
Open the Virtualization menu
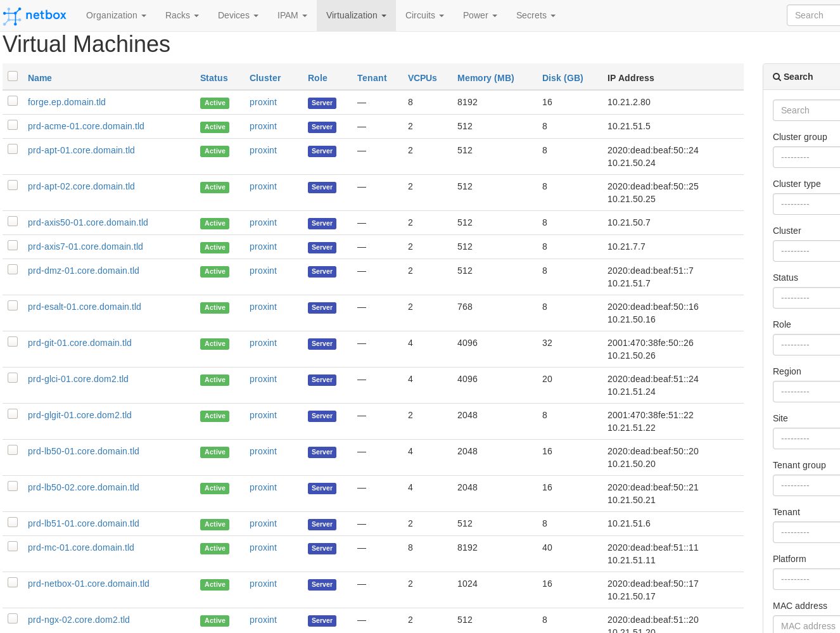click(355, 15)
